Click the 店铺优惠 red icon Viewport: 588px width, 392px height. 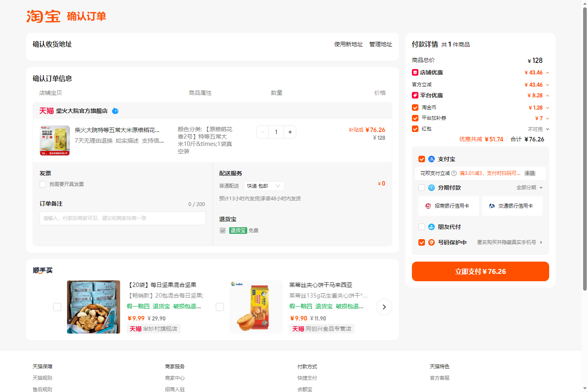(x=415, y=72)
